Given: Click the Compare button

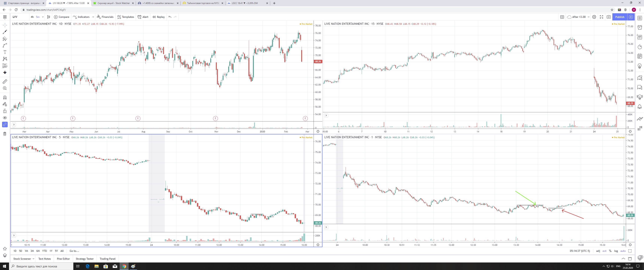Looking at the screenshot, I should [62, 17].
